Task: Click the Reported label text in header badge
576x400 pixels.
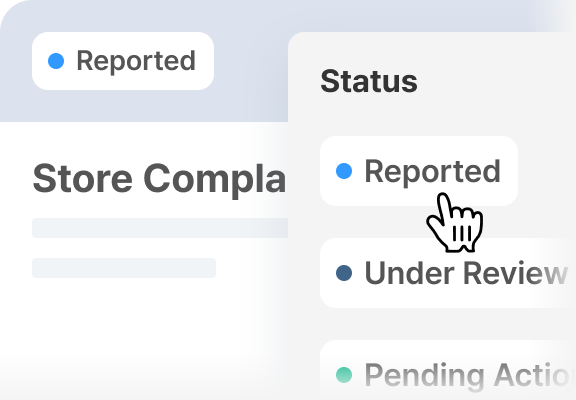Action: coord(136,61)
